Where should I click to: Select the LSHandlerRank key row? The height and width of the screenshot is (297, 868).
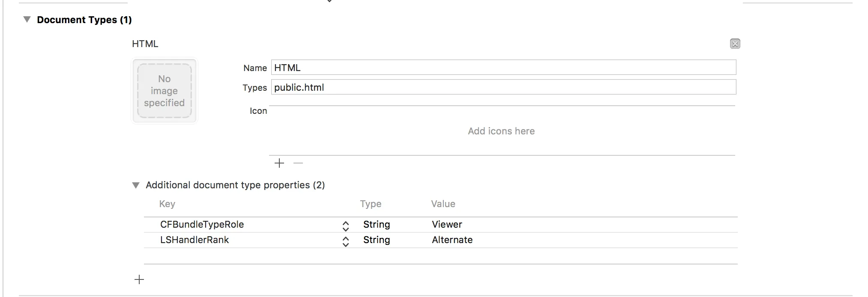coord(195,240)
